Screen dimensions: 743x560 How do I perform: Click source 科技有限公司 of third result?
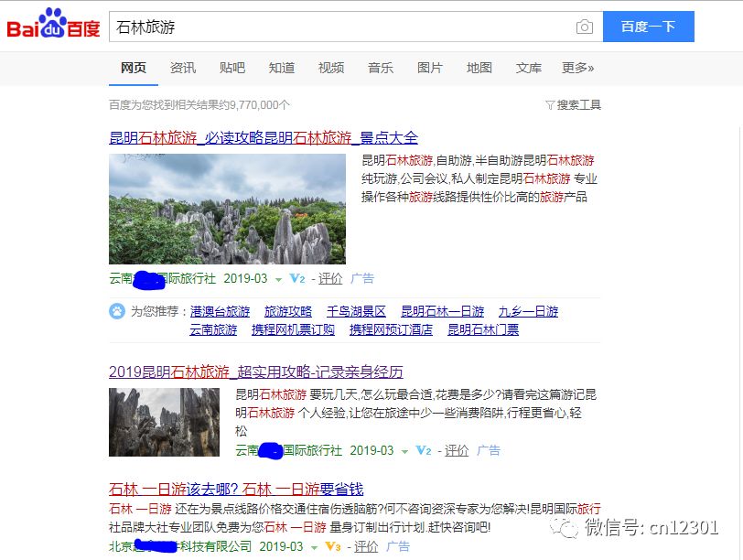coord(215,547)
